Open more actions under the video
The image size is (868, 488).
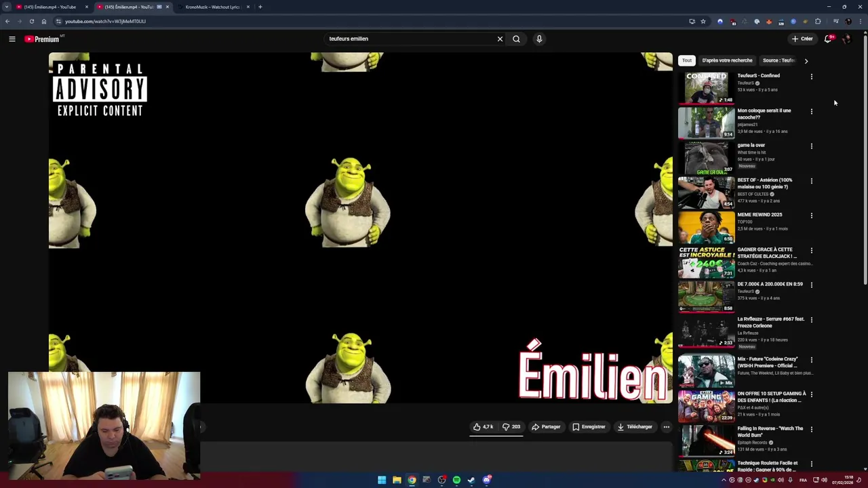[x=666, y=427]
